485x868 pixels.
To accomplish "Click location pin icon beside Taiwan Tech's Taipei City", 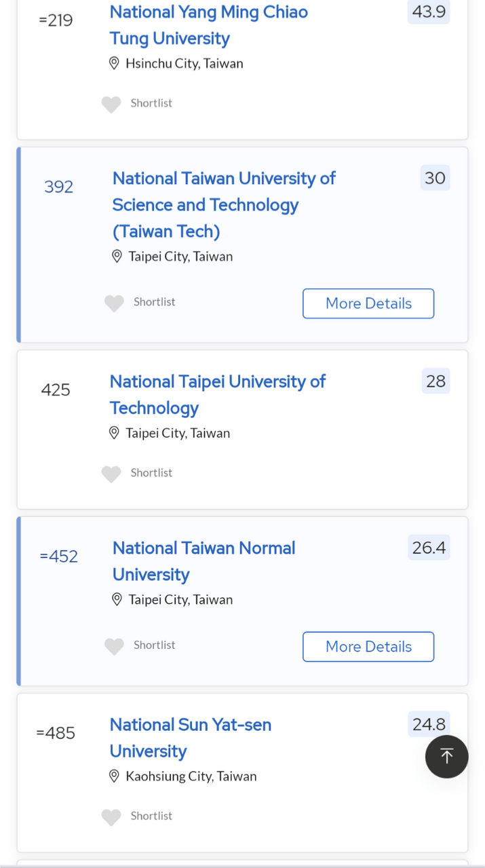I will tap(117, 256).
